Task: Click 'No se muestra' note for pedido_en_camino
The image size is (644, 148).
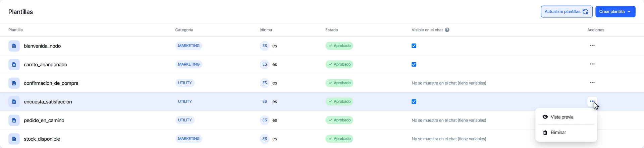Action: [x=449, y=120]
